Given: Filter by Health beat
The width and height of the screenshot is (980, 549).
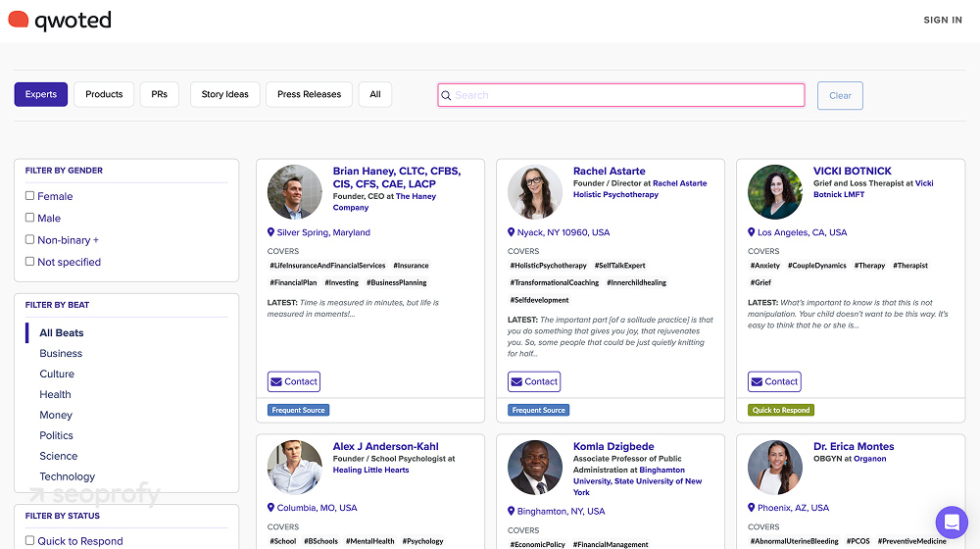Looking at the screenshot, I should pyautogui.click(x=55, y=394).
